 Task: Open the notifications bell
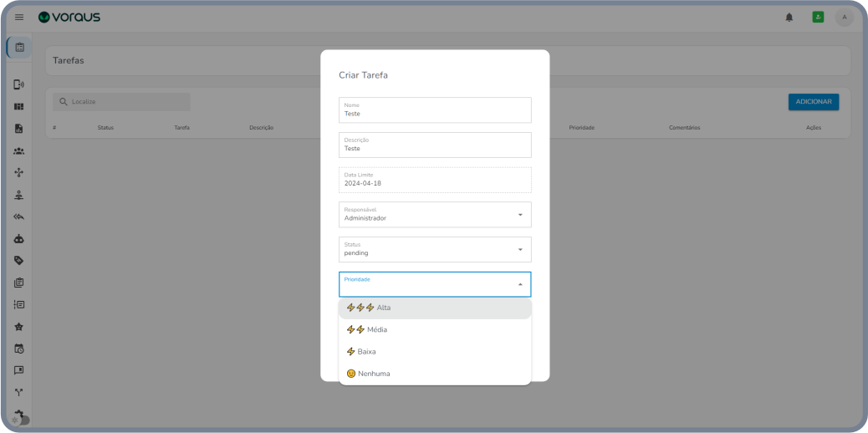pos(789,18)
